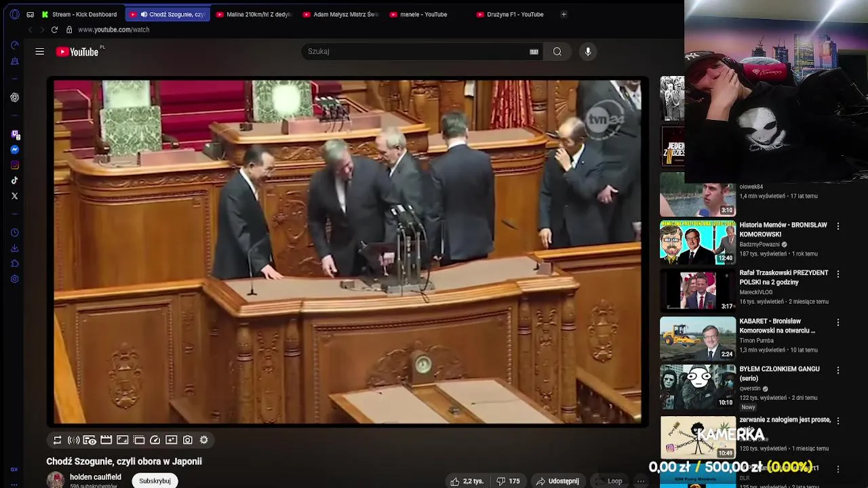Click the lock site-info icon in address bar
This screenshot has height=488, width=868.
coord(69,30)
